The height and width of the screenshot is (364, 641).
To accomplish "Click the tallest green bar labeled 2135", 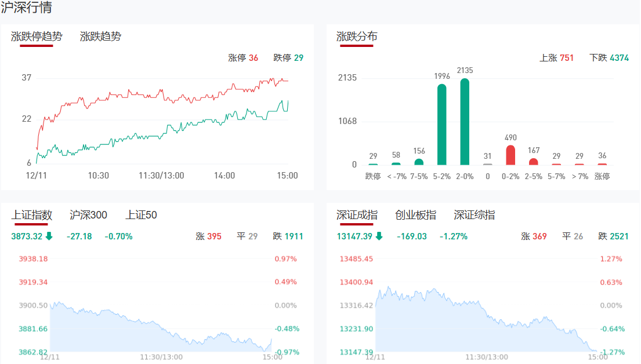I will (x=465, y=122).
